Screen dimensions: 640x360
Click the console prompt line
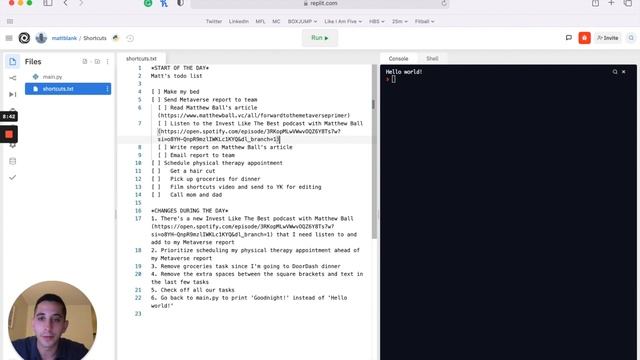pos(391,80)
